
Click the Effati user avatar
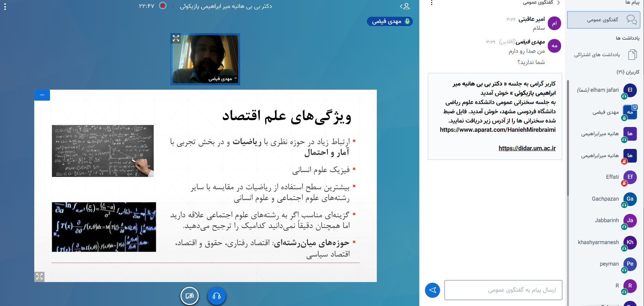pyautogui.click(x=630, y=177)
